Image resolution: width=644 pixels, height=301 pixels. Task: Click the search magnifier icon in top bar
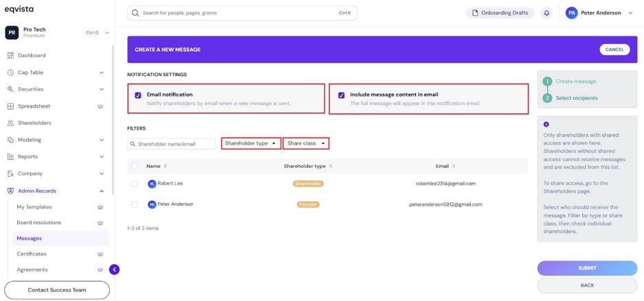pyautogui.click(x=135, y=13)
